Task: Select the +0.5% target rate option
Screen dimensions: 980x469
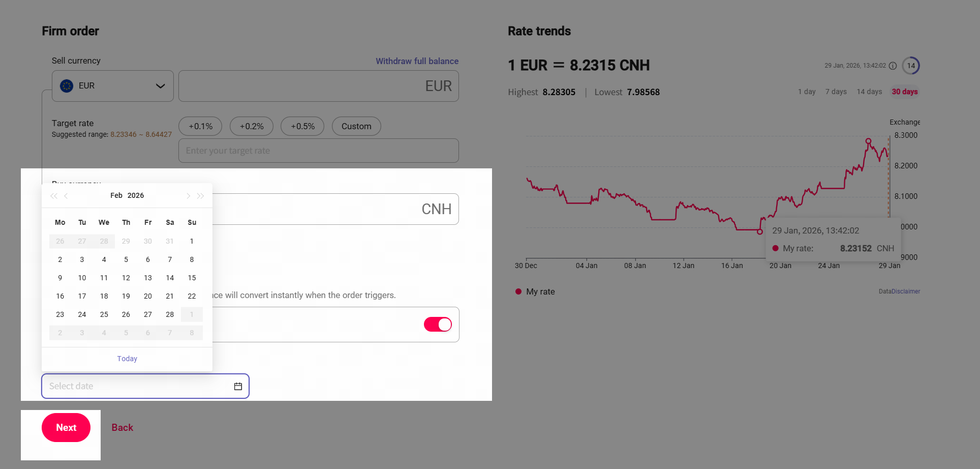Action: [x=302, y=126]
